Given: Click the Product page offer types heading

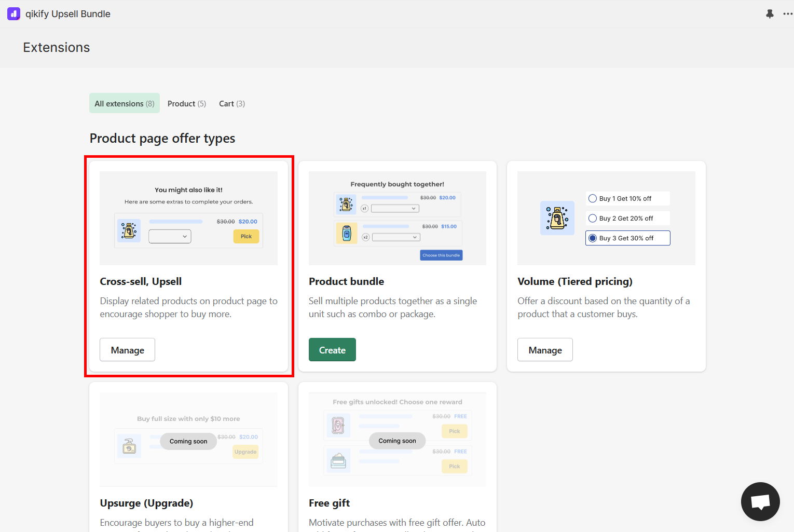Looking at the screenshot, I should click(x=162, y=138).
